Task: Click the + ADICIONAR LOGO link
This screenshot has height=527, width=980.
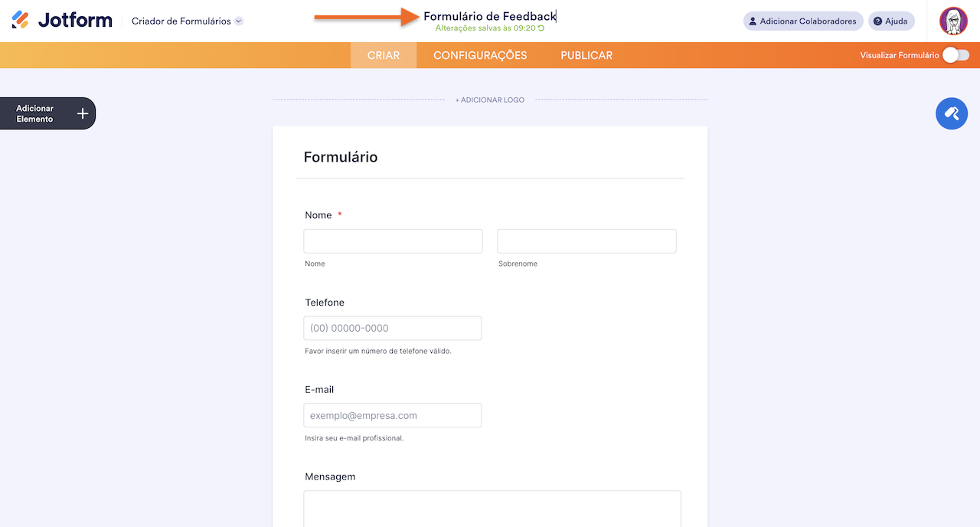Action: point(490,100)
